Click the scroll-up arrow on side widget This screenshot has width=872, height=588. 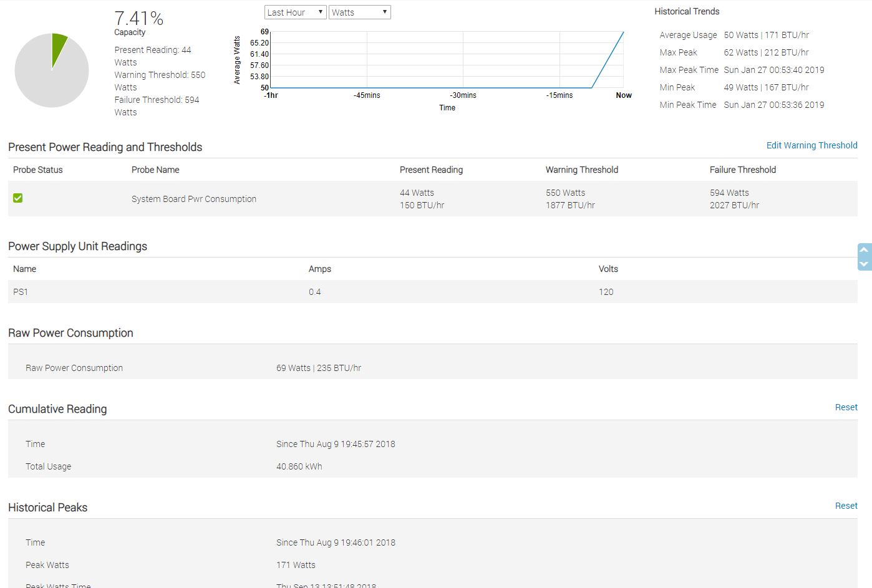pos(864,250)
